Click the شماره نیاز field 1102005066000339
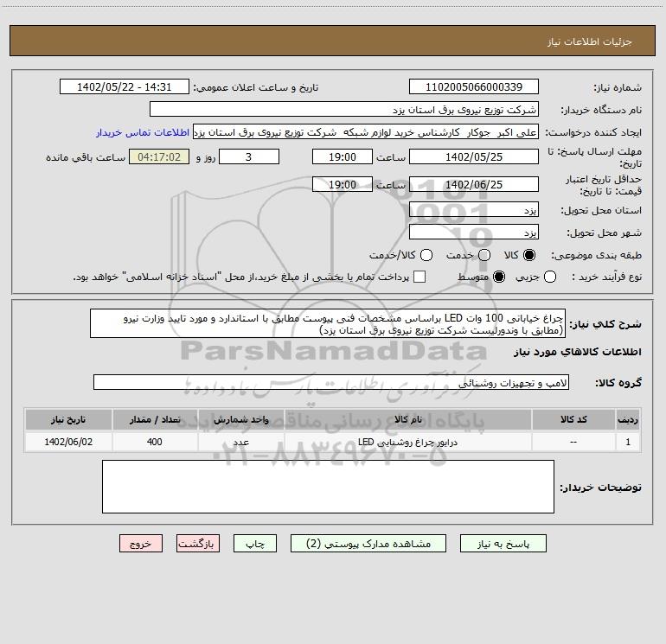The width and height of the screenshot is (666, 644). click(474, 86)
